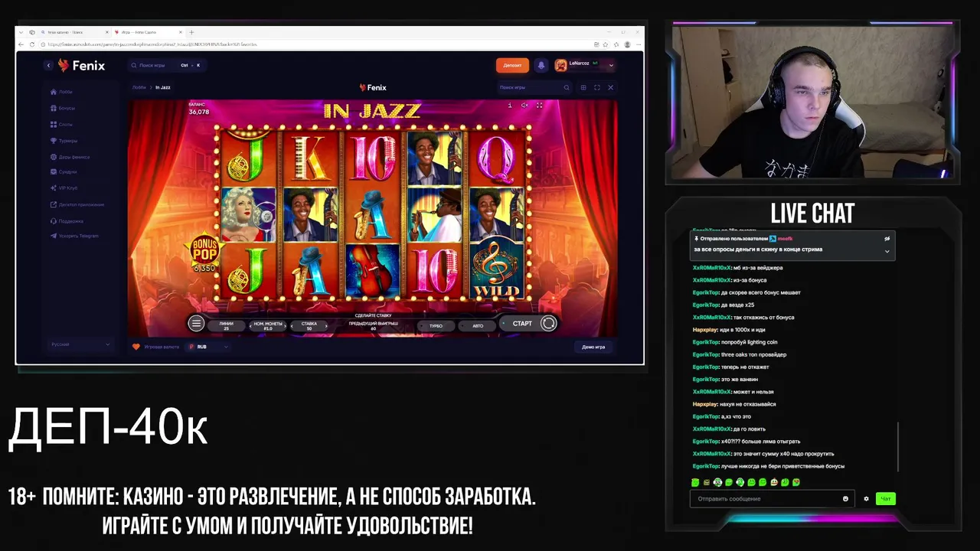Open the Бонусы gift icon in sidebar
Image resolution: width=980 pixels, height=551 pixels.
pyautogui.click(x=54, y=108)
